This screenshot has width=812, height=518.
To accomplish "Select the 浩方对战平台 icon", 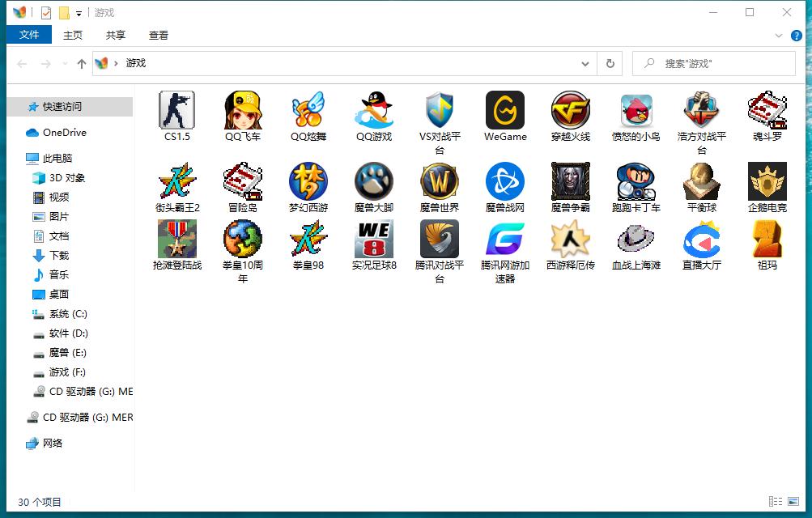I will [x=702, y=110].
